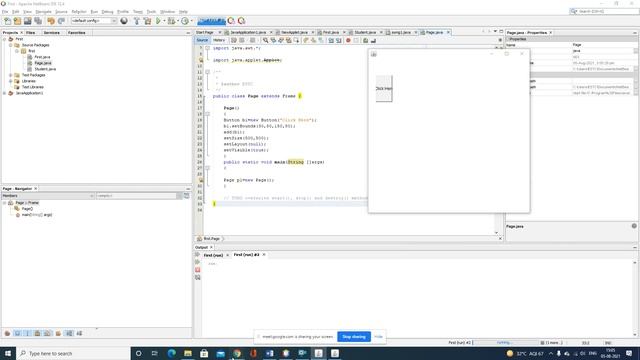Toggle Sort by Source filter in Navigator
640x360 pixels.
click(79, 333)
